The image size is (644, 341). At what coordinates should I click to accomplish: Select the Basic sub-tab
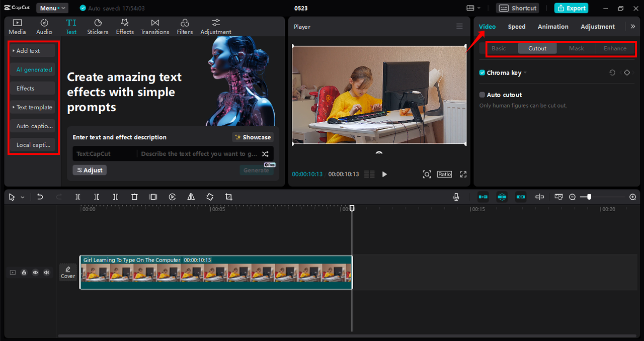(x=499, y=48)
